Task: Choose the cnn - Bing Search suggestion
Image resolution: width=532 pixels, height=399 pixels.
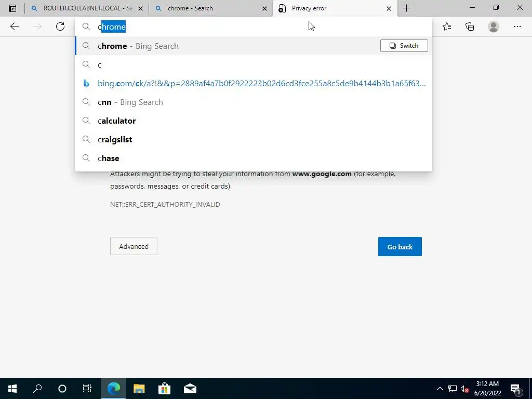Action: (254, 102)
